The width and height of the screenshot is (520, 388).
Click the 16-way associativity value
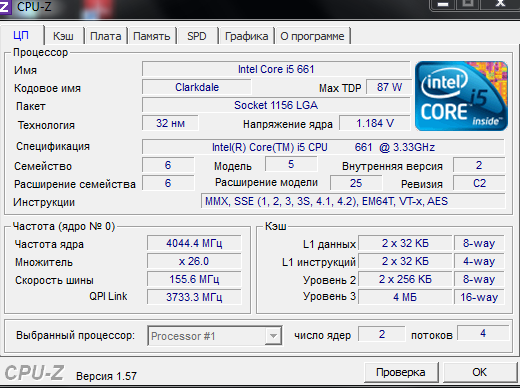(479, 297)
